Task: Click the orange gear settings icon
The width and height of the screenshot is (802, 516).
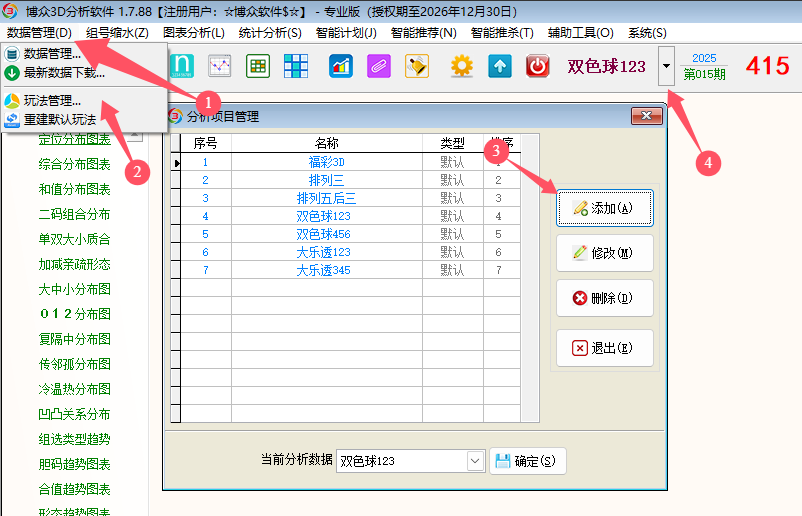Action: [461, 66]
